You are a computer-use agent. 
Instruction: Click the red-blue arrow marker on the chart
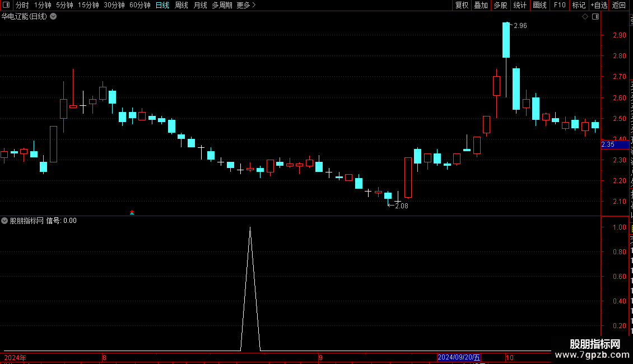132,212
